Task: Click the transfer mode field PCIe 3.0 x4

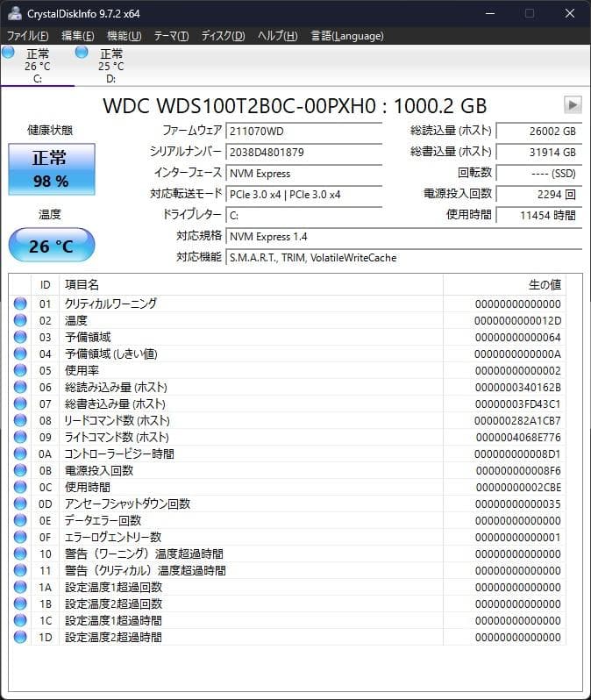Action: pos(304,194)
